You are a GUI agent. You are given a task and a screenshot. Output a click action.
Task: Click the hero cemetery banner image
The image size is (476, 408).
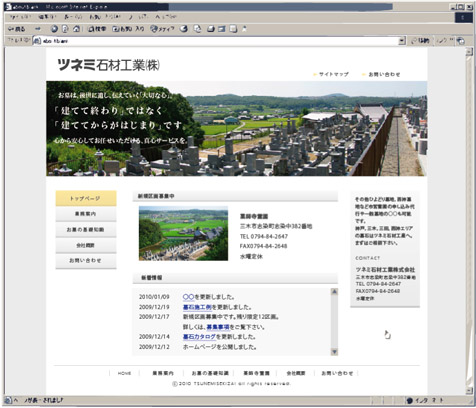click(x=237, y=128)
